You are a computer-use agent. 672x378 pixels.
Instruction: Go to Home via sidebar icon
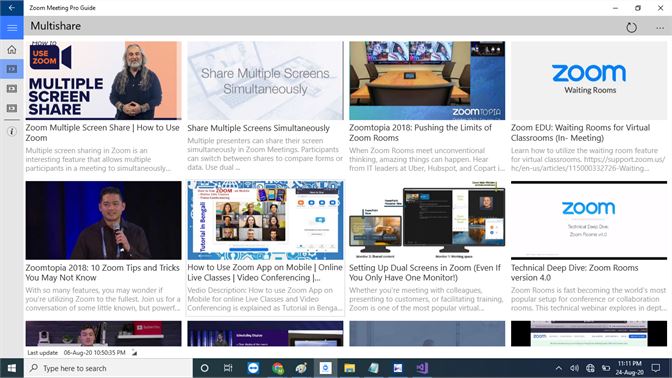point(12,50)
